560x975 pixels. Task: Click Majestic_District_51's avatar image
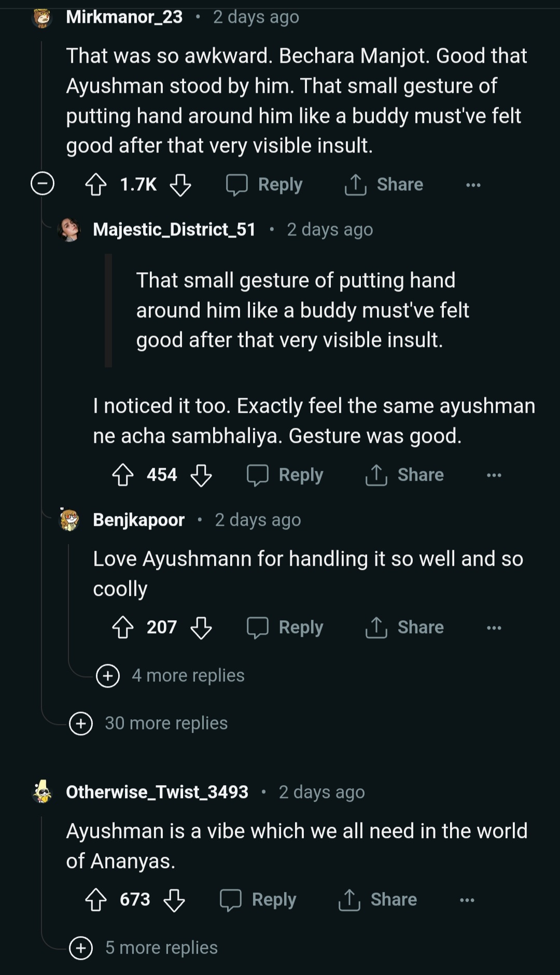pos(69,229)
